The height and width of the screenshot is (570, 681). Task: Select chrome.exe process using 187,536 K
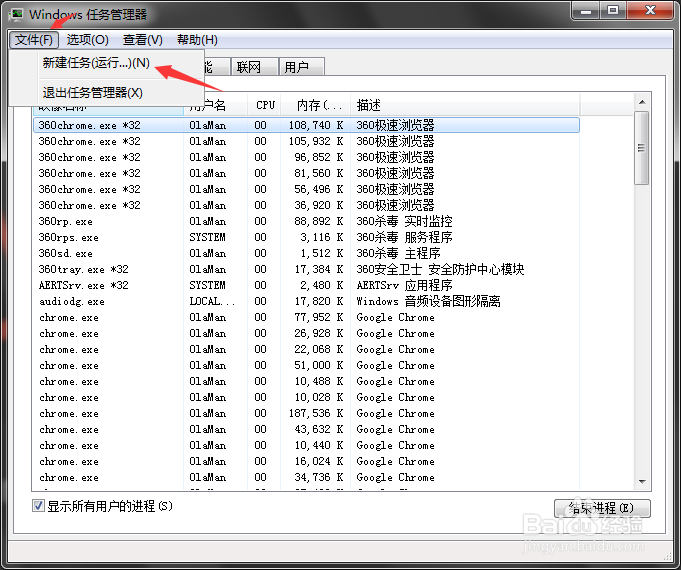point(306,413)
